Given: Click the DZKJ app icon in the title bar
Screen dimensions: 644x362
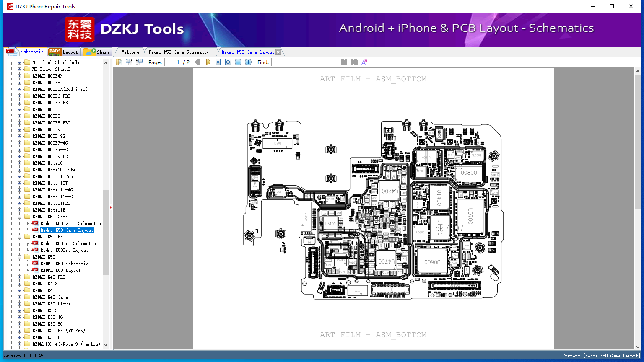Looking at the screenshot, I should tap(10, 6).
